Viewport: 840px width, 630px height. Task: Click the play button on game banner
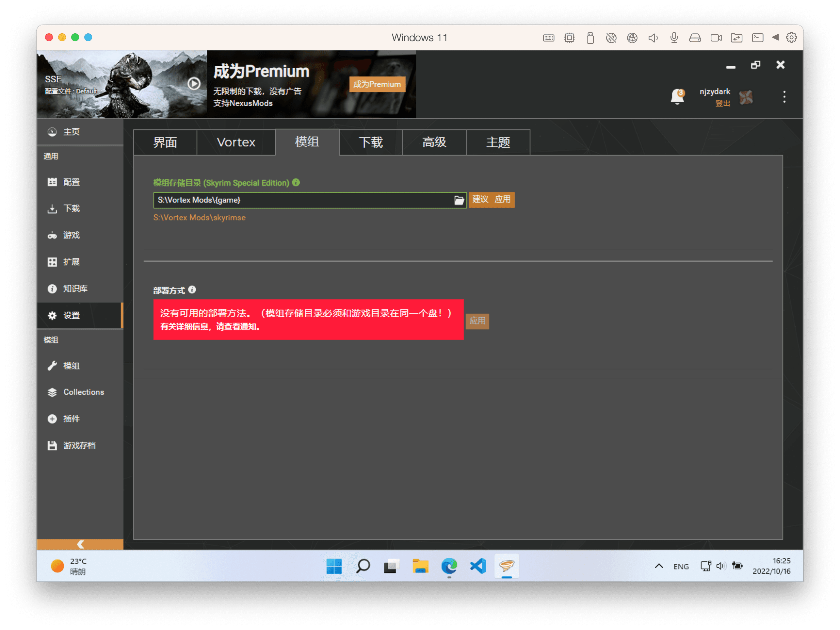[194, 84]
